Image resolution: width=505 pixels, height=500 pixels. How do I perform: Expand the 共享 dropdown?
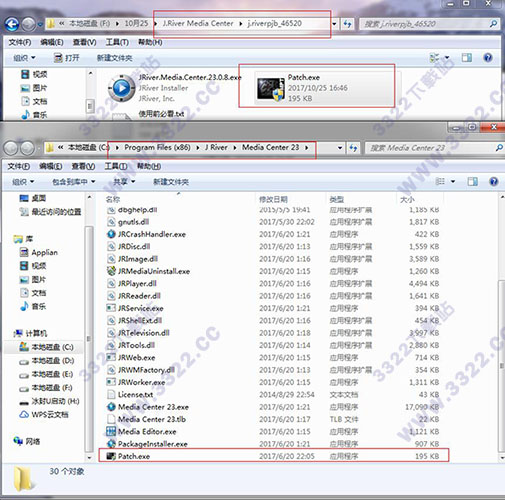124,182
